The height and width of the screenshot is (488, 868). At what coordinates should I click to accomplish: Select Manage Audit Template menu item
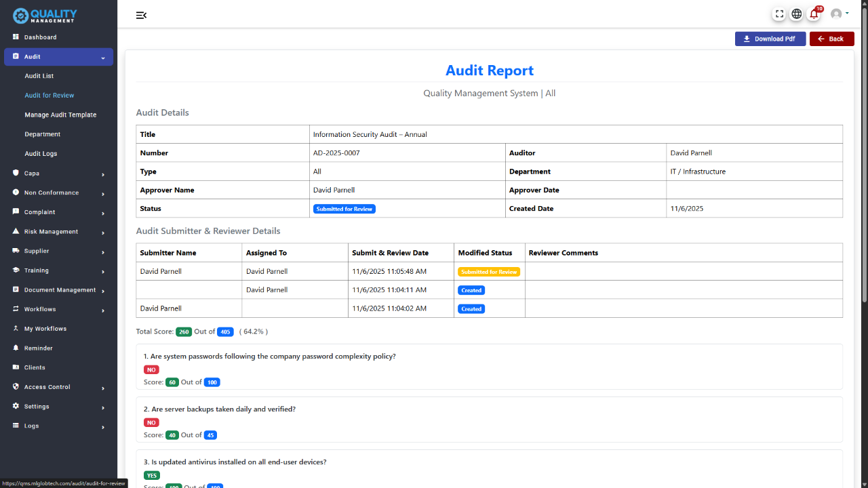(x=60, y=115)
